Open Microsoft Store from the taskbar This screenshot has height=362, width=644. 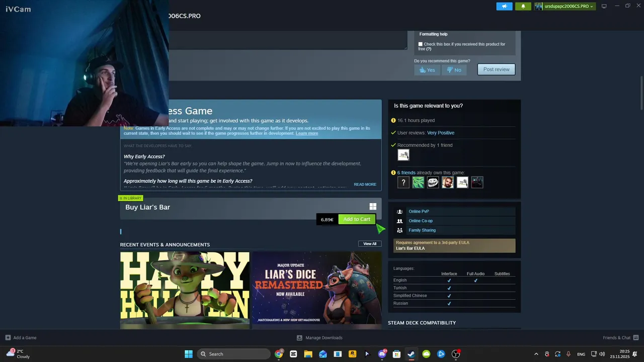pyautogui.click(x=396, y=354)
